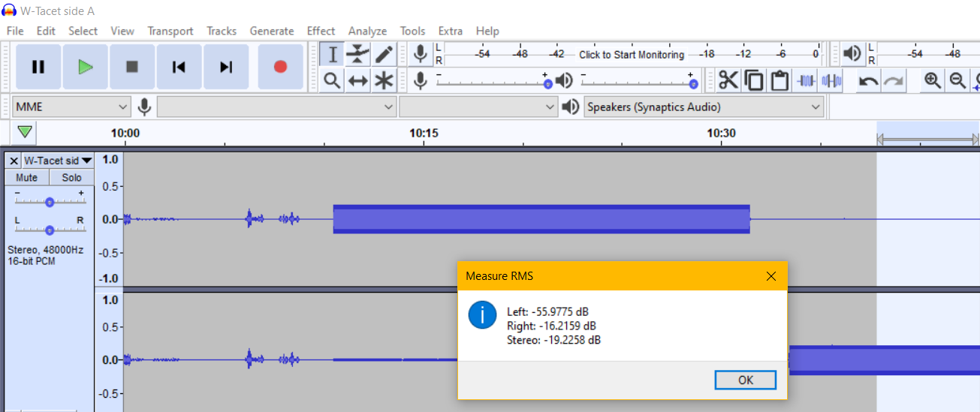Screen dimensions: 980x412
Task: Toggle Solo on the W-Tacet track
Action: (72, 178)
